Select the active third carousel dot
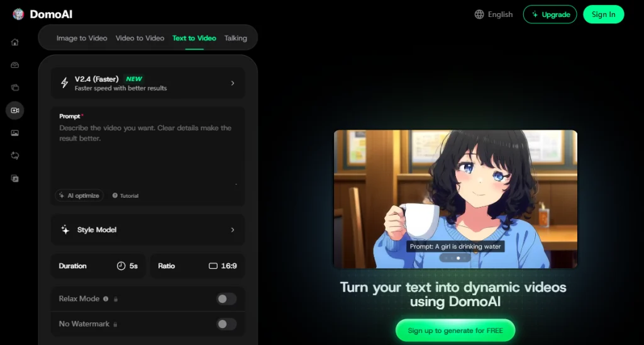644x345 pixels. [458, 258]
